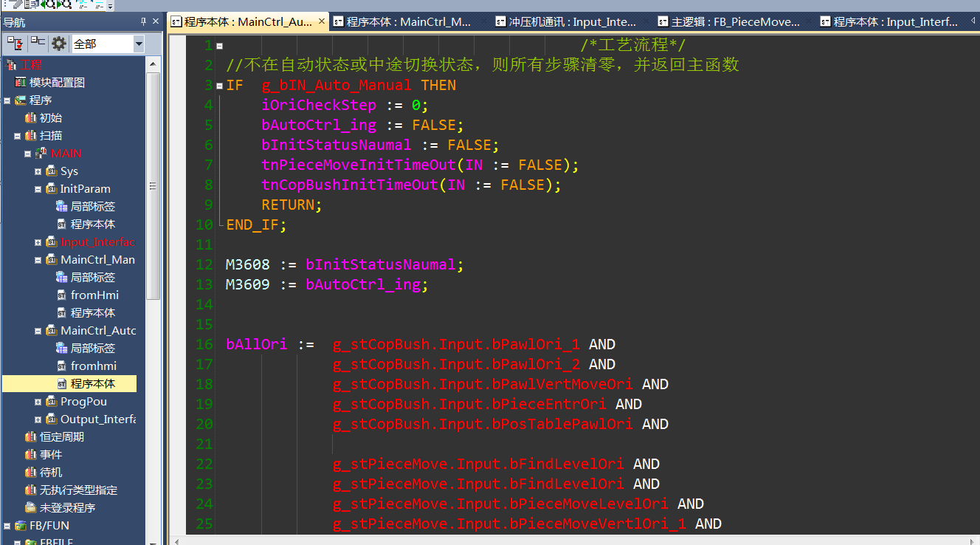Viewport: 980px width, 545px height.
Task: Select 待机 task folder
Action: pos(51,473)
